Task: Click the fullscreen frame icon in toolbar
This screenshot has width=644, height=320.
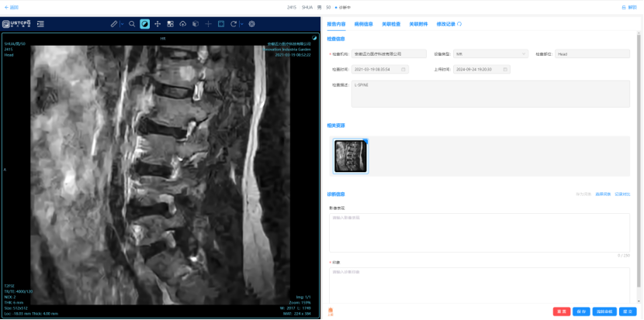Action: (x=221, y=24)
